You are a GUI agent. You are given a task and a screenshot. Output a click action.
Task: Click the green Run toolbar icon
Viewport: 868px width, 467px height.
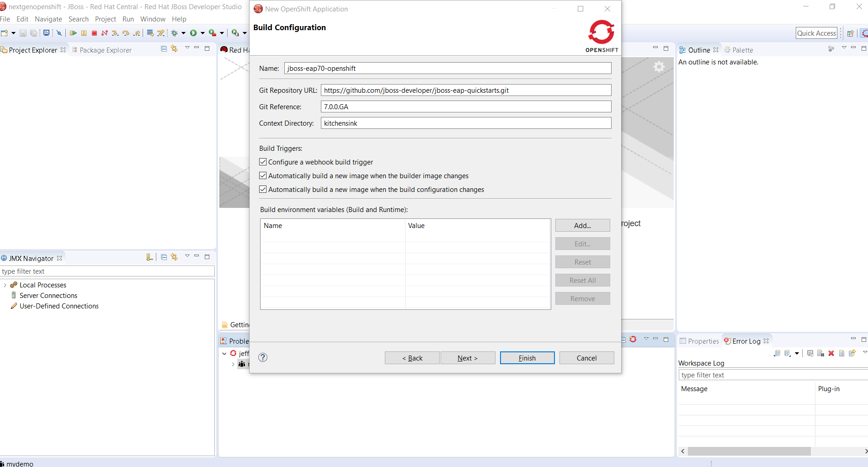coord(193,33)
